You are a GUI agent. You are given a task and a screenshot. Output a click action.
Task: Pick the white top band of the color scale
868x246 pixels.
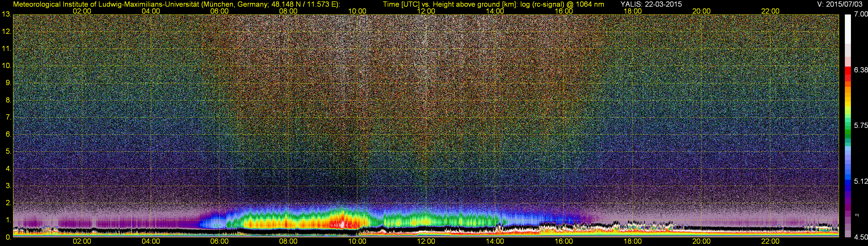click(x=848, y=29)
